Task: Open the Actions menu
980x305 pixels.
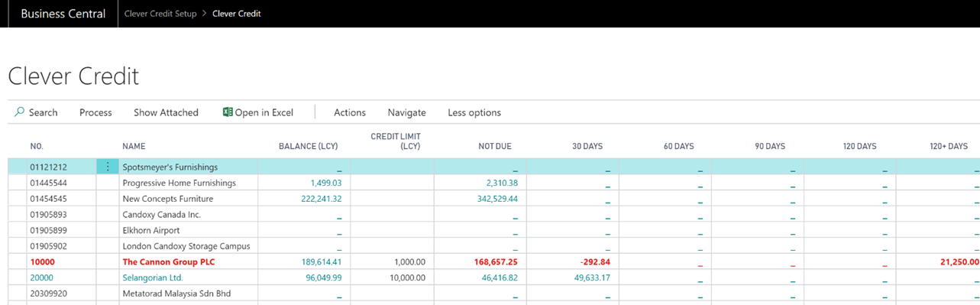Action: pos(350,112)
